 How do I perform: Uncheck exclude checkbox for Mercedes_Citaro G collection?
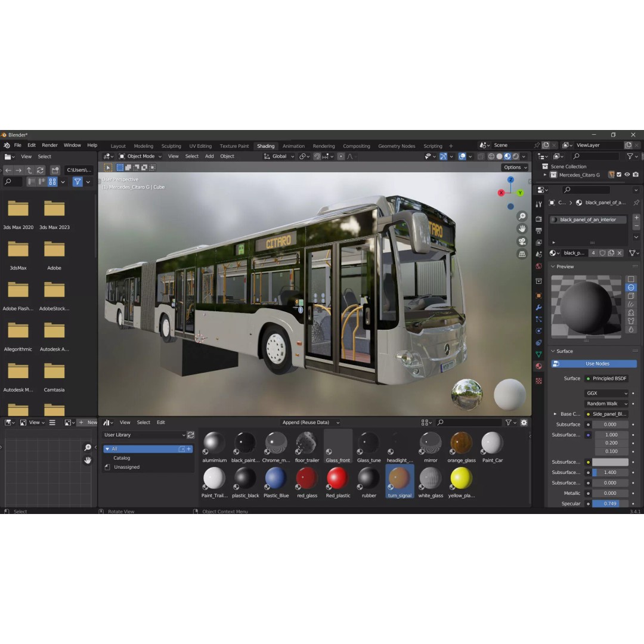(x=619, y=175)
